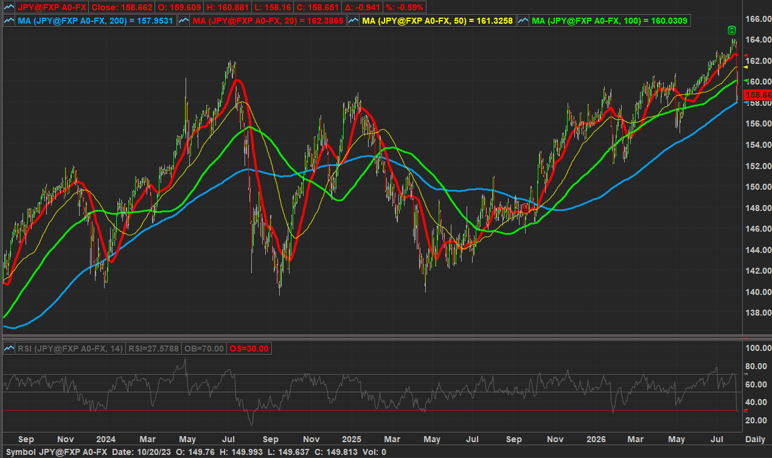
Task: Click the MA 50 indicator chart icon
Action: click(354, 21)
